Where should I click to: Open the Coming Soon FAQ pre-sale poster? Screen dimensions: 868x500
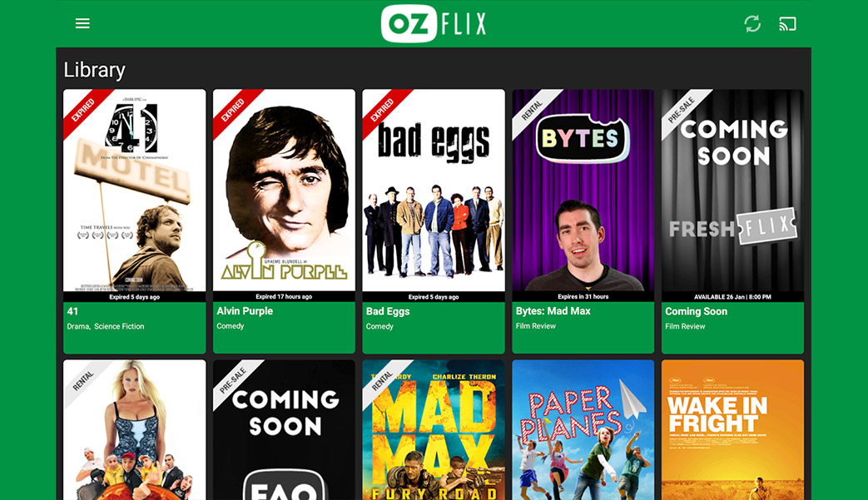pyautogui.click(x=284, y=430)
